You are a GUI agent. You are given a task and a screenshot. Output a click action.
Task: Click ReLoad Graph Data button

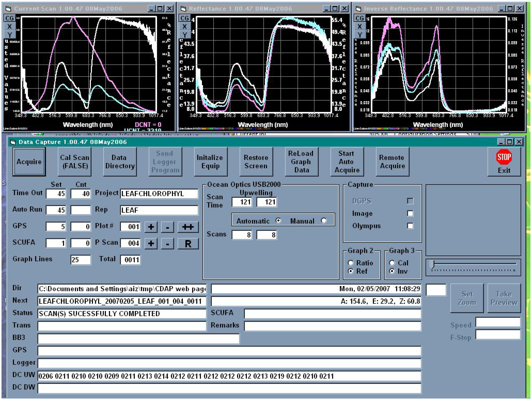[301, 162]
